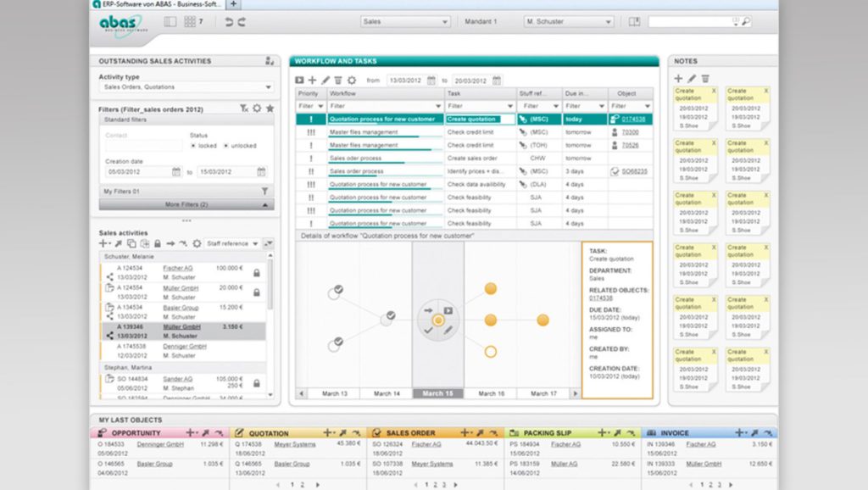Select the Play workflow icon in Workflow and Tasks
This screenshot has width=868, height=490.
pyautogui.click(x=298, y=80)
